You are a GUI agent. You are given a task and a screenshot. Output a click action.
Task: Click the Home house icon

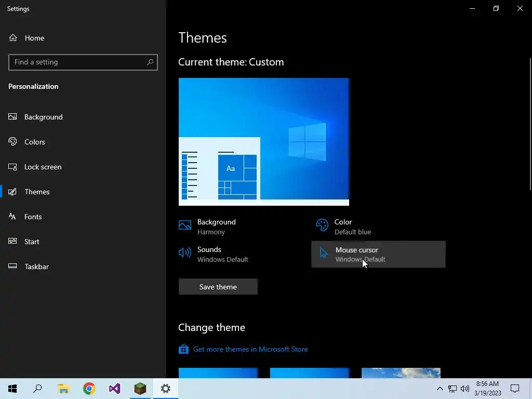coord(13,37)
